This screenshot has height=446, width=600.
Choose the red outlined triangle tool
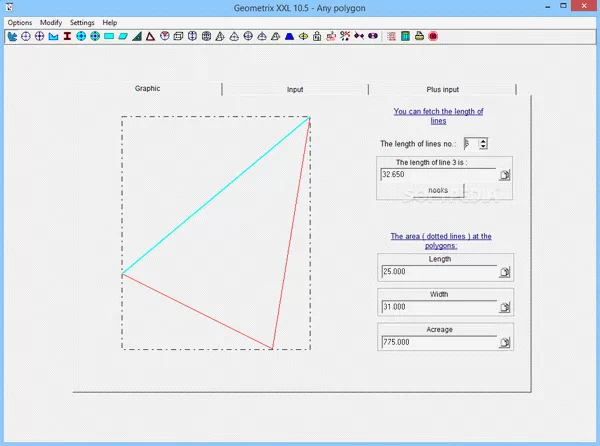(x=150, y=36)
